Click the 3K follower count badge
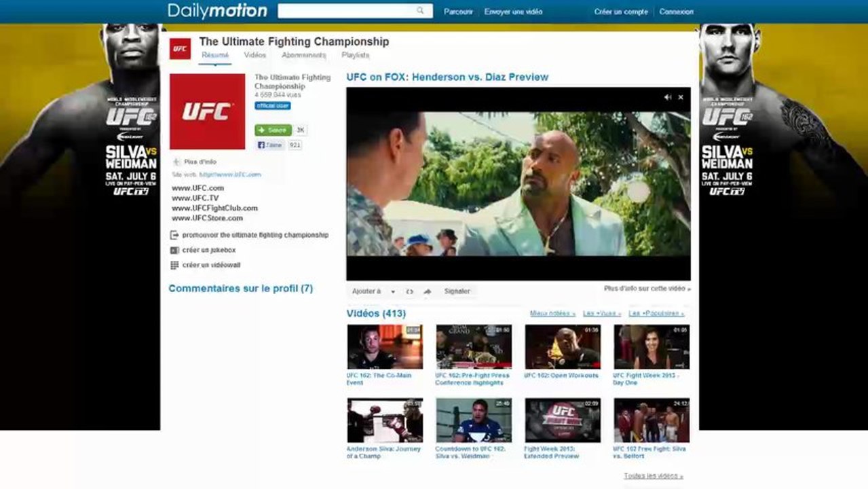The height and width of the screenshot is (489, 868). (x=301, y=130)
